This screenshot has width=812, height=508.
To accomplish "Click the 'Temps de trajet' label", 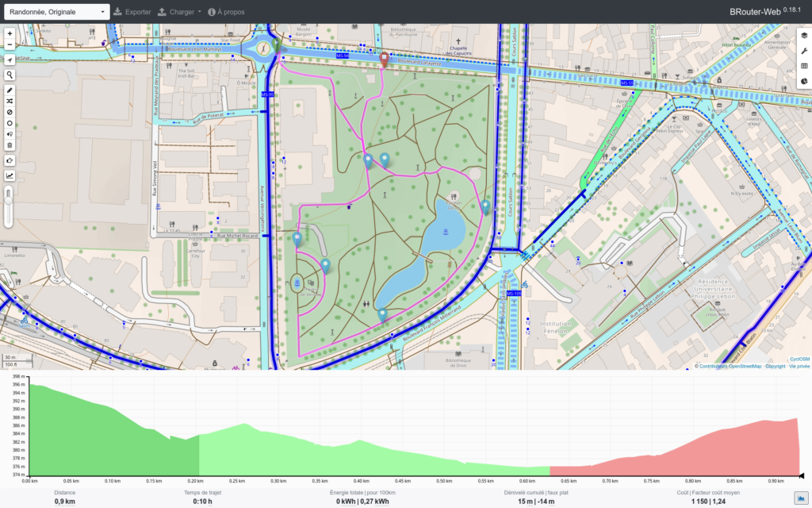I will coord(202,492).
